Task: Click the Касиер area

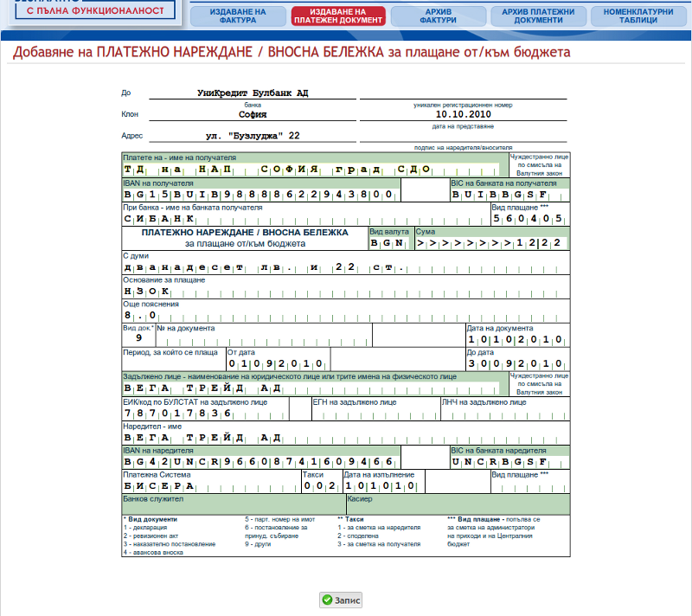Action: 458,504
